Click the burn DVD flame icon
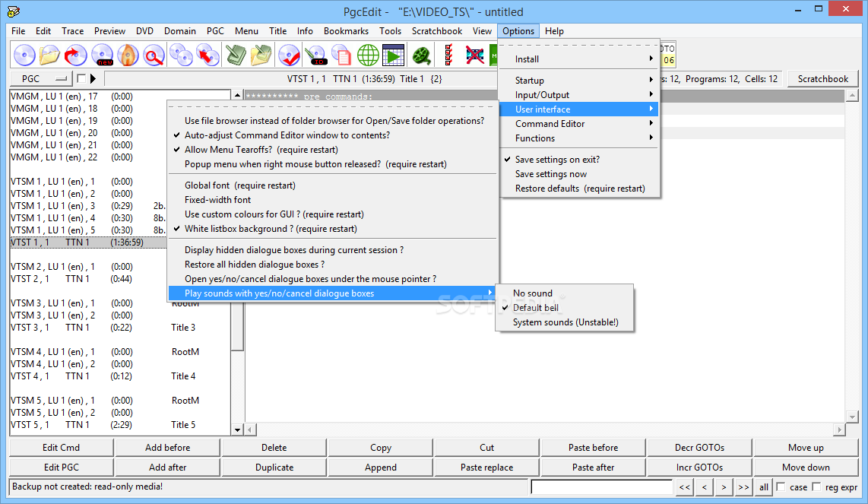 (128, 55)
